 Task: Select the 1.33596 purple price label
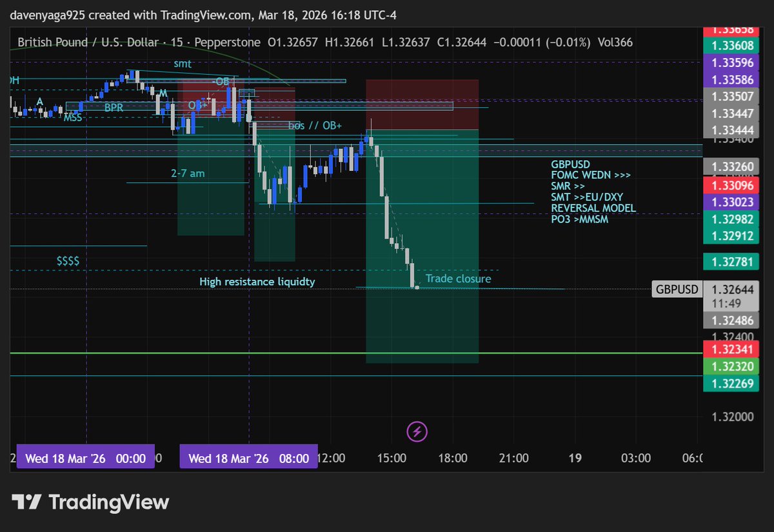[x=731, y=63]
